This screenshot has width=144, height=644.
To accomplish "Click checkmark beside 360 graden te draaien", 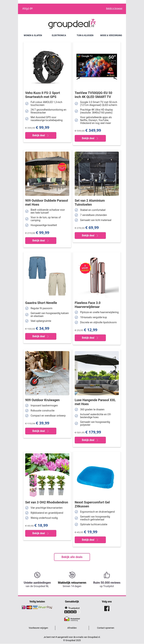I will click(76, 409).
